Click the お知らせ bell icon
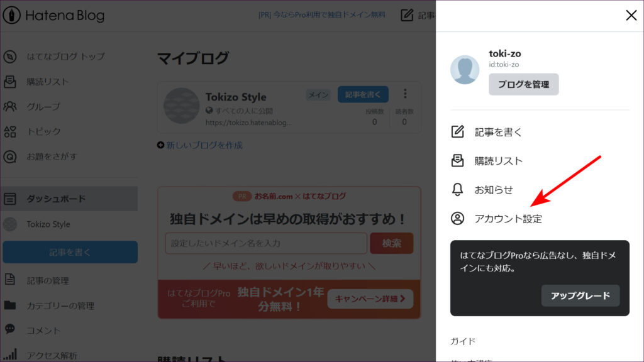 pos(458,190)
